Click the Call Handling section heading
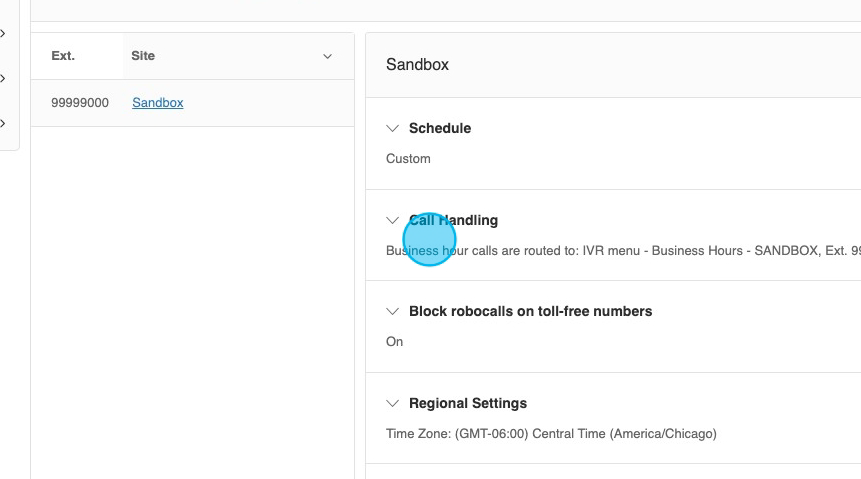Screen dimensions: 861x479 pyautogui.click(x=454, y=220)
